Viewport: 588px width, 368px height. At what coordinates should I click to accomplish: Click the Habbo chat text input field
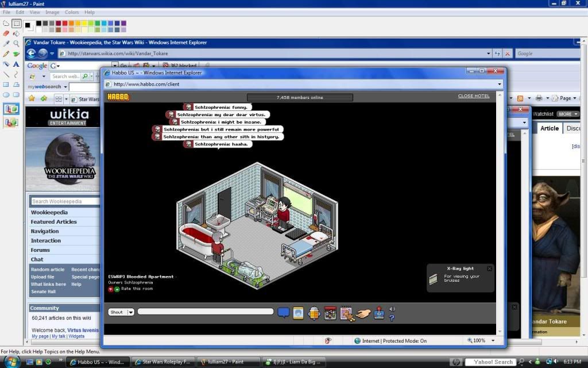pyautogui.click(x=205, y=312)
